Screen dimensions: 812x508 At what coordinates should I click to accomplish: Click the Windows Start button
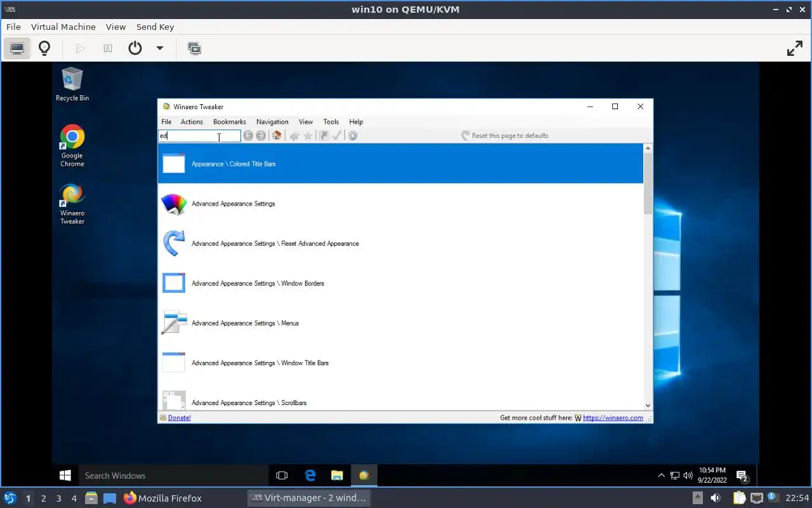[x=65, y=475]
